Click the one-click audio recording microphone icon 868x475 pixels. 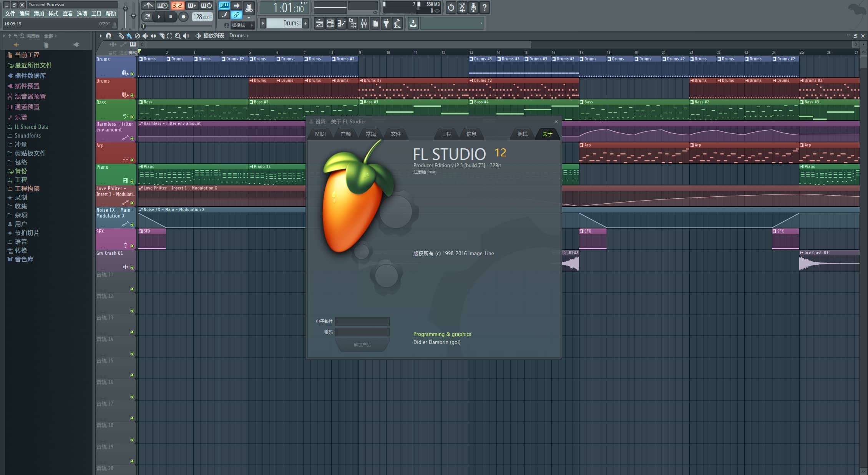pos(473,7)
